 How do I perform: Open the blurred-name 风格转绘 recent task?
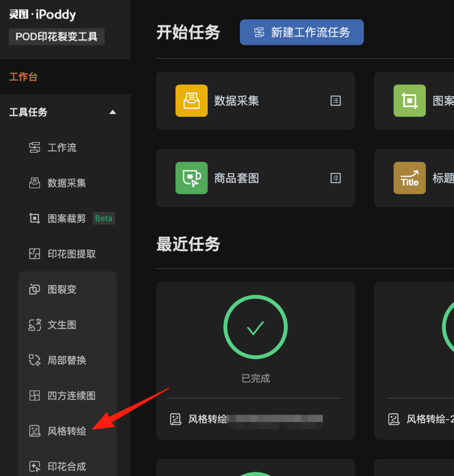pyautogui.click(x=256, y=361)
